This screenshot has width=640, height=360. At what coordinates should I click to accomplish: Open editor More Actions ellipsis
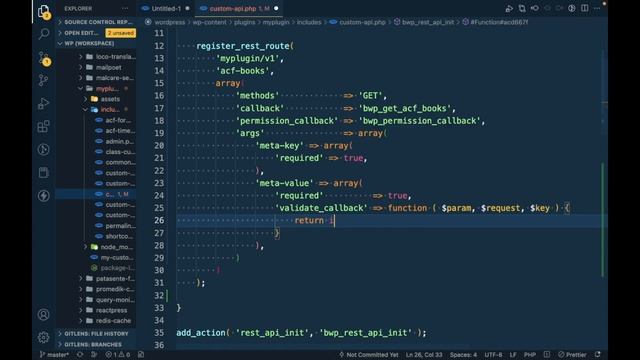tap(597, 8)
